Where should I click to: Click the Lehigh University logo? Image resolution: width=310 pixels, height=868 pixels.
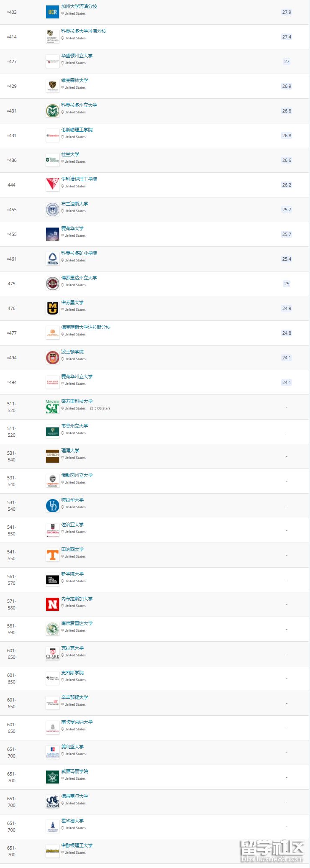[x=52, y=456]
